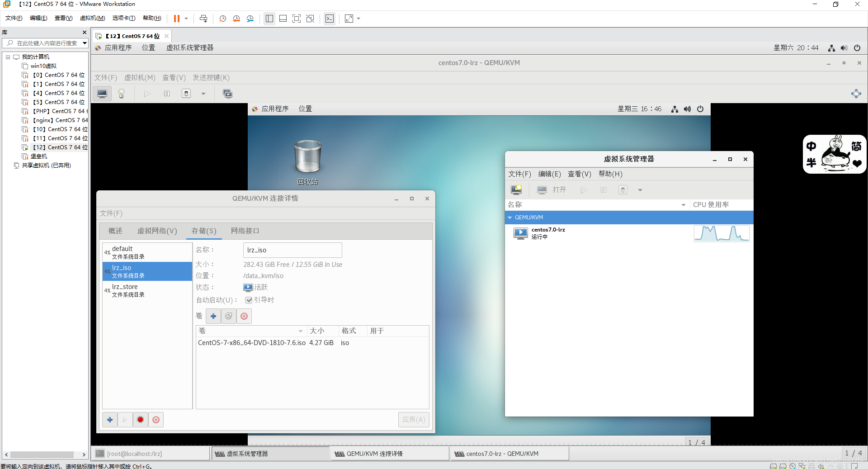Show VM hardware details lightbulb icon
This screenshot has width=868, height=469.
(121, 94)
